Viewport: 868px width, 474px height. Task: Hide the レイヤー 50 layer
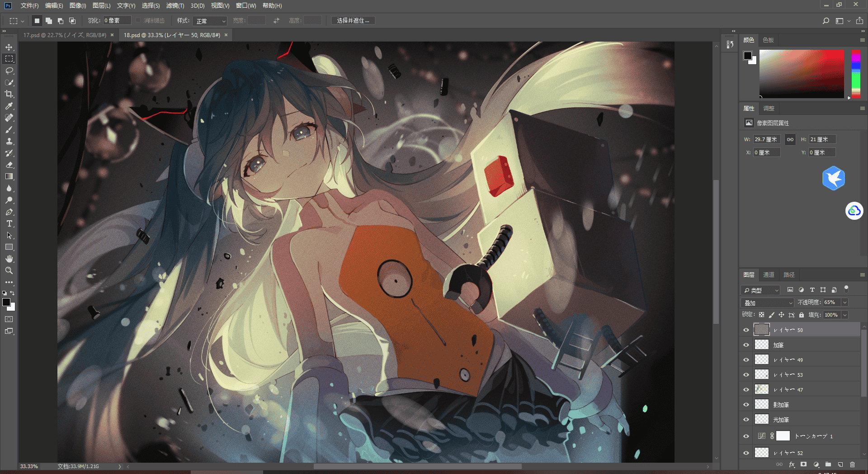(x=746, y=330)
